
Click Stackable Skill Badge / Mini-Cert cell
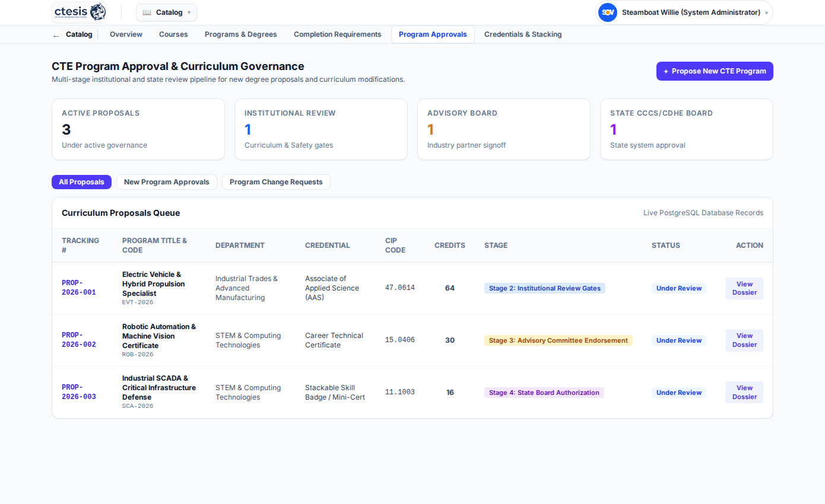(335, 393)
